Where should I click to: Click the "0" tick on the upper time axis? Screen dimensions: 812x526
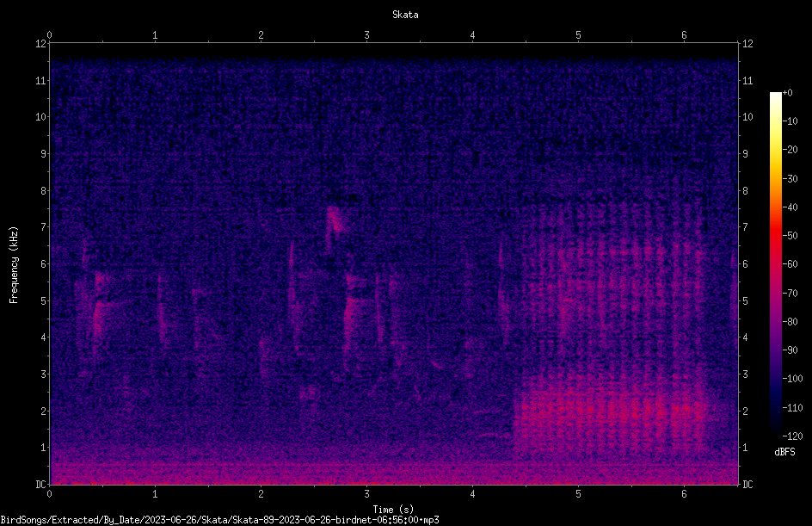pos(49,35)
